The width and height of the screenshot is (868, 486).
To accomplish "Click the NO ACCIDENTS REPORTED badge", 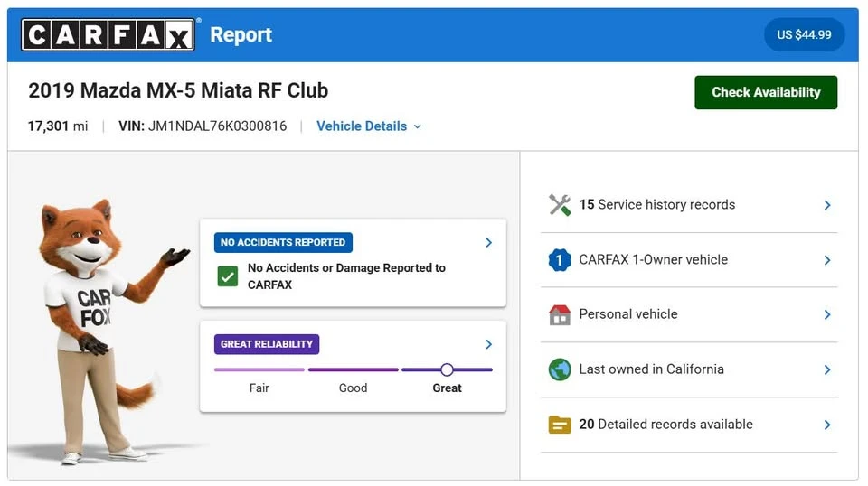I will pyautogui.click(x=283, y=242).
